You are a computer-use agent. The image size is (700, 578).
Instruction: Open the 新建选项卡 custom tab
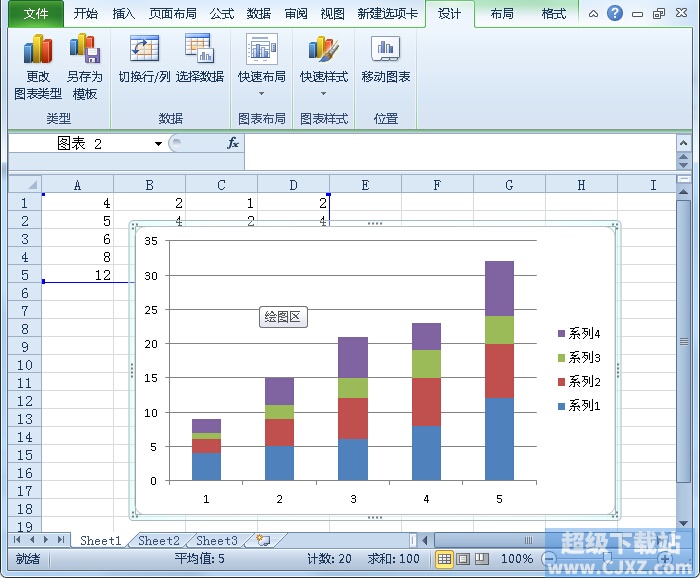[388, 14]
